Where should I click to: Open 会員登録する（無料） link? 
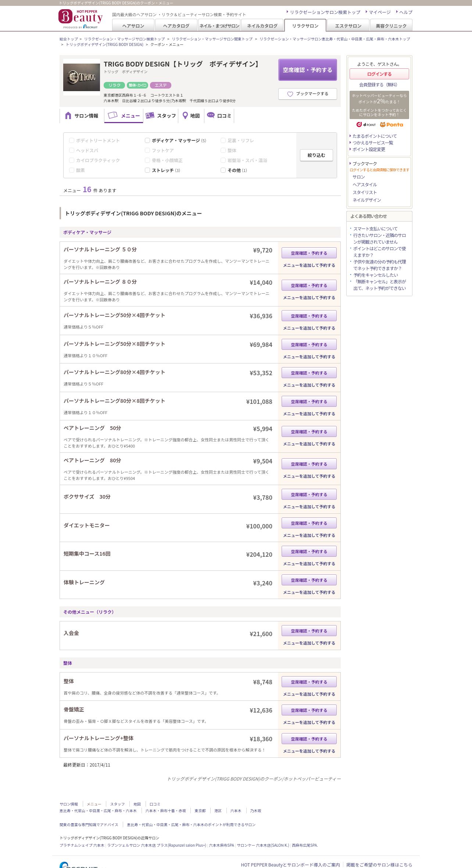click(379, 85)
